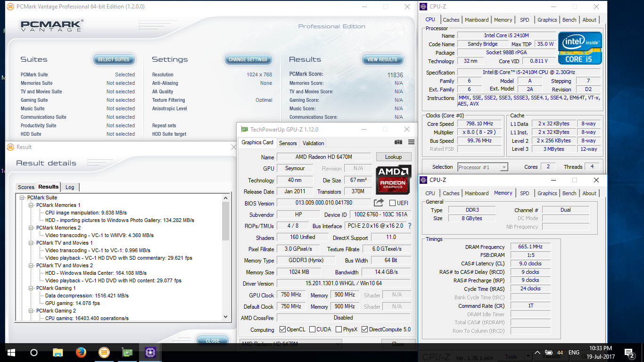The image size is (644, 362).
Task: Open File Explorer from the taskbar
Action: click(x=58, y=352)
